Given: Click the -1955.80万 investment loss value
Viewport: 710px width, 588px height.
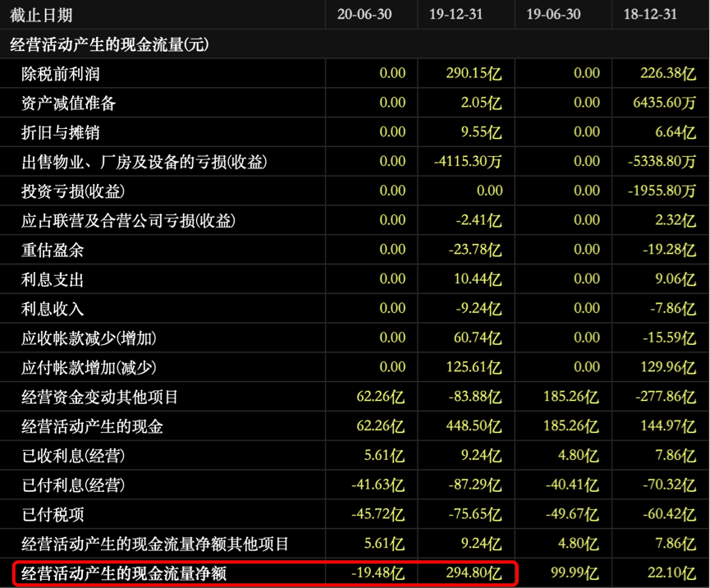Looking at the screenshot, I should [x=662, y=191].
